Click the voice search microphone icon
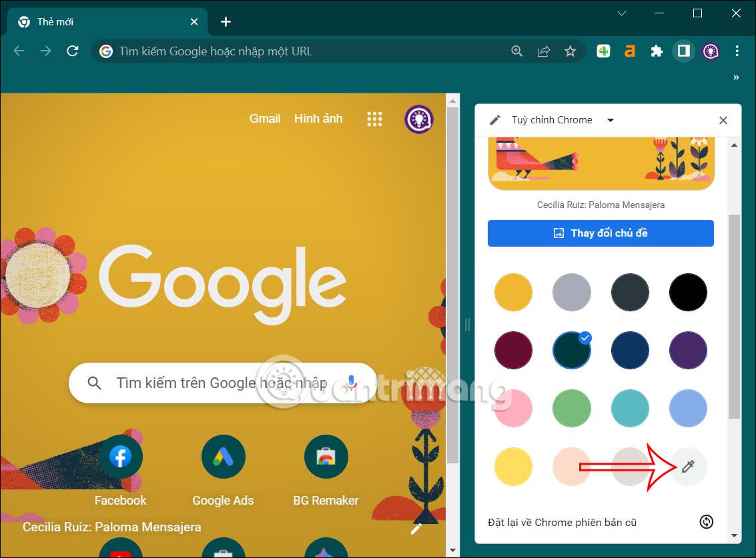The height and width of the screenshot is (558, 756). click(x=352, y=383)
